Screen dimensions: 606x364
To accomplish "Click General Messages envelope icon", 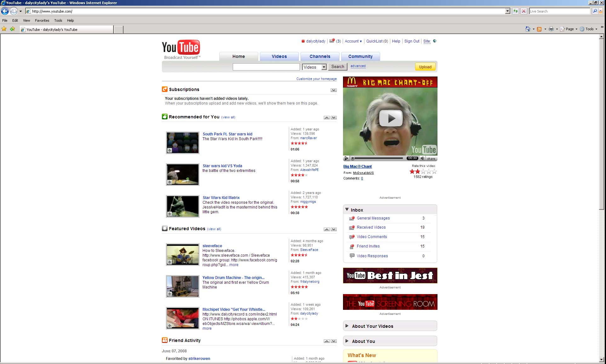I will coord(352,218).
